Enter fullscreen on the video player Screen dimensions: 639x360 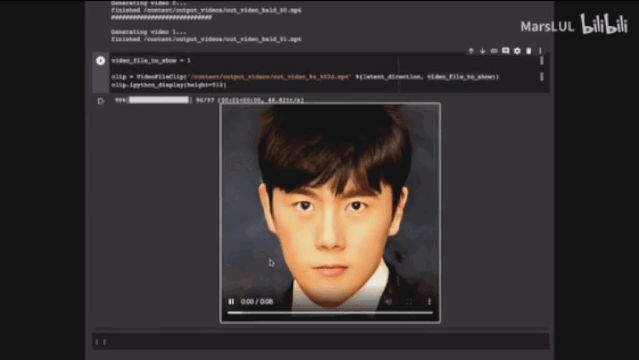pos(409,302)
